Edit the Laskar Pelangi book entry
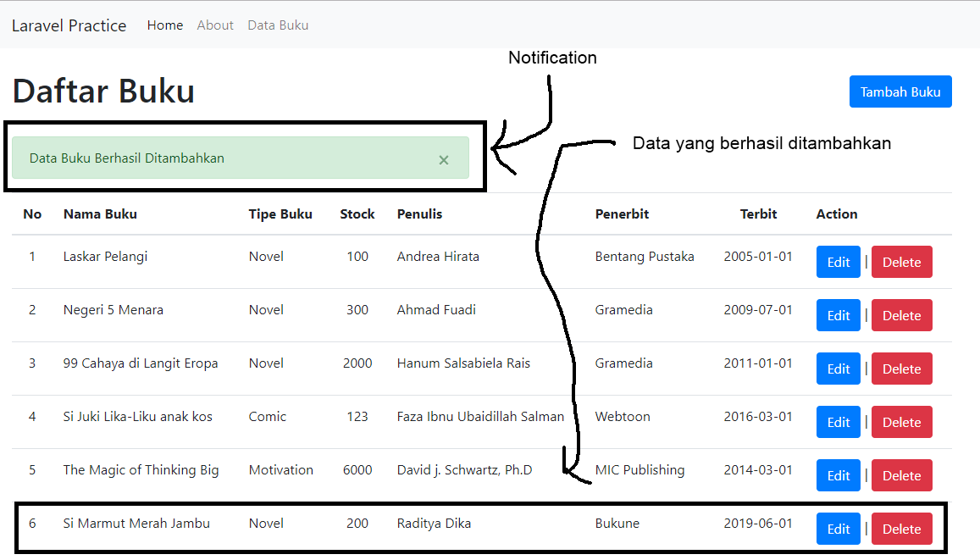 (x=838, y=262)
